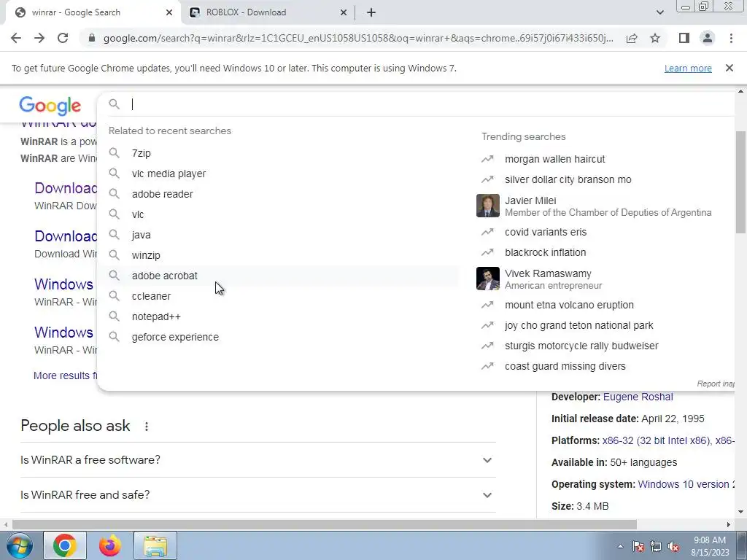Bookmark this tab with the star icon

tap(655, 38)
